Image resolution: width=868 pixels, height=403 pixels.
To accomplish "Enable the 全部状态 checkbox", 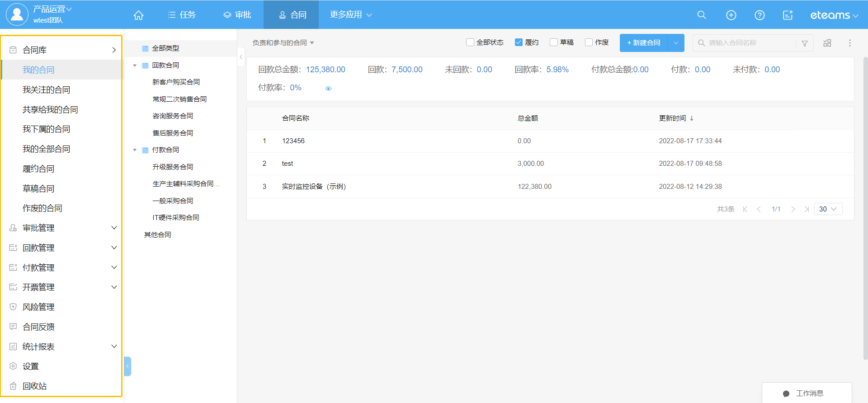I will [x=470, y=42].
